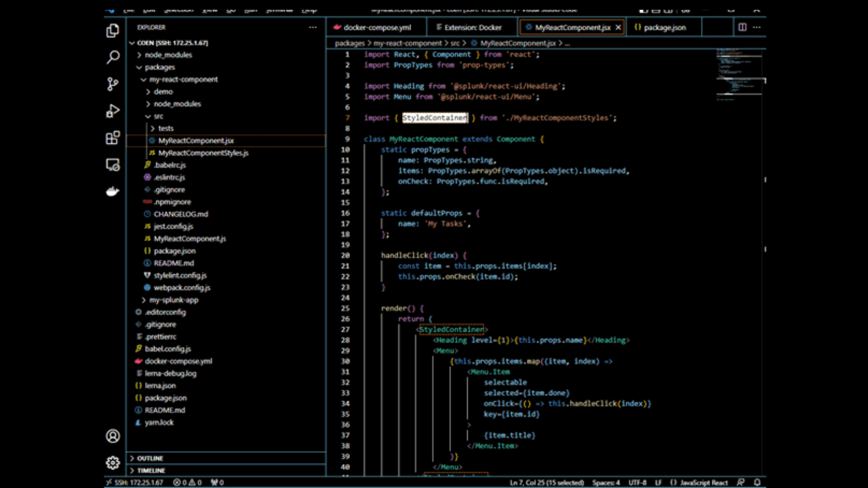This screenshot has width=868, height=488.
Task: Open the Remote Explorer icon
Action: coord(112,165)
